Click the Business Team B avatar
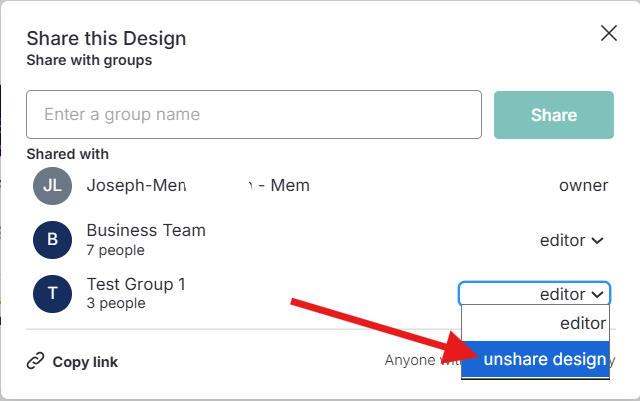The image size is (640, 401). pos(52,240)
